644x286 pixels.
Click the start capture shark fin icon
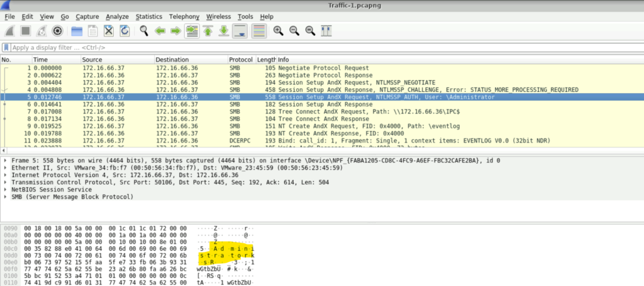(10, 31)
